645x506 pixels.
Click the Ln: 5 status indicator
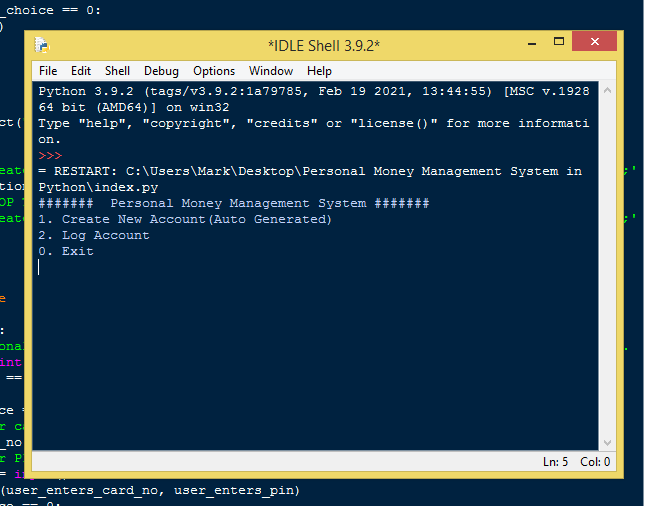point(556,462)
